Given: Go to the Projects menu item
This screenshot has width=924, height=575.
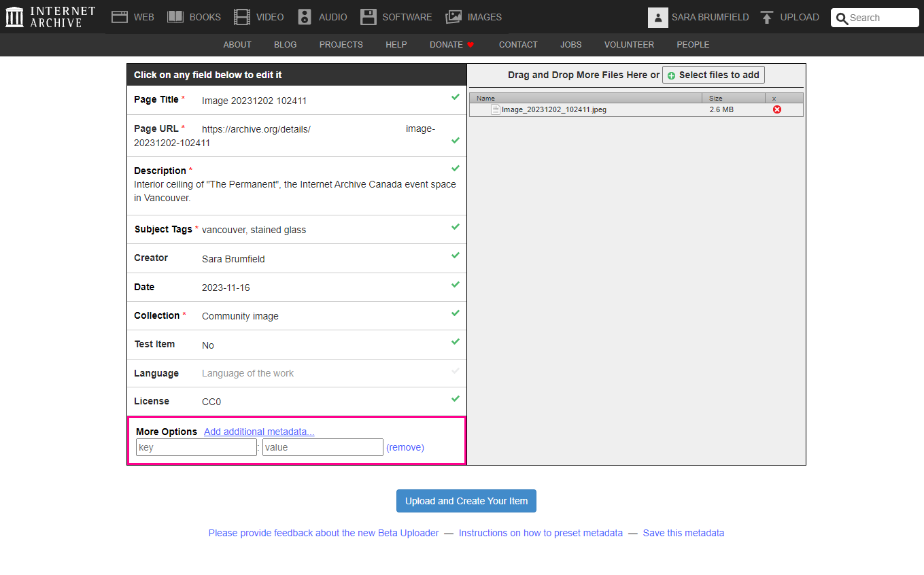Looking at the screenshot, I should 341,45.
